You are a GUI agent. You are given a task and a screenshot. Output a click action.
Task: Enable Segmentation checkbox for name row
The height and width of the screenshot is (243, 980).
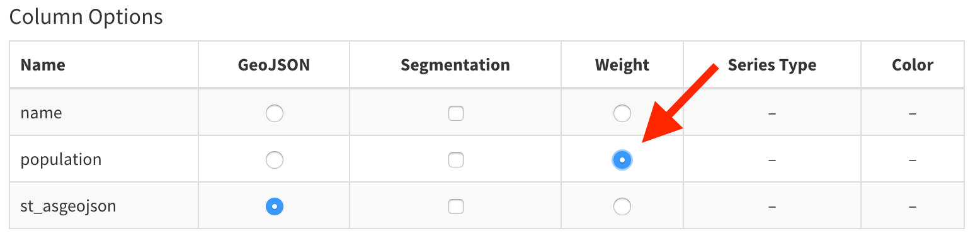[x=455, y=113]
